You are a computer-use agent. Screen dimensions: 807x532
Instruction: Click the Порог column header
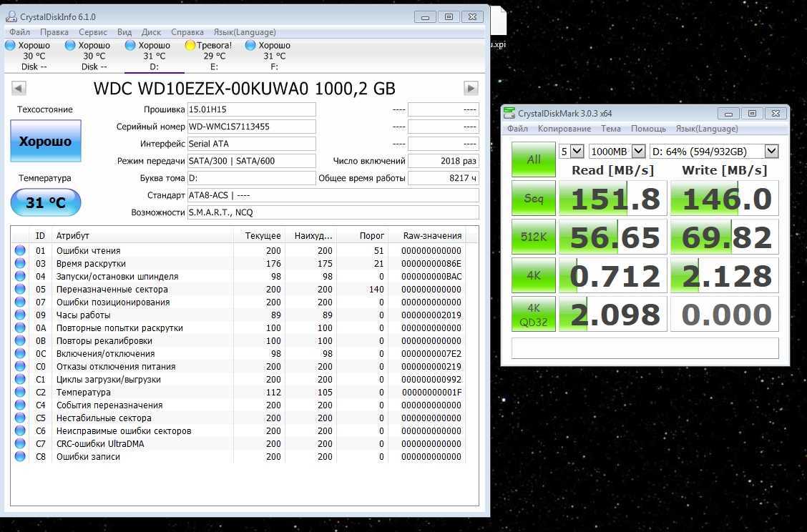tap(362, 236)
